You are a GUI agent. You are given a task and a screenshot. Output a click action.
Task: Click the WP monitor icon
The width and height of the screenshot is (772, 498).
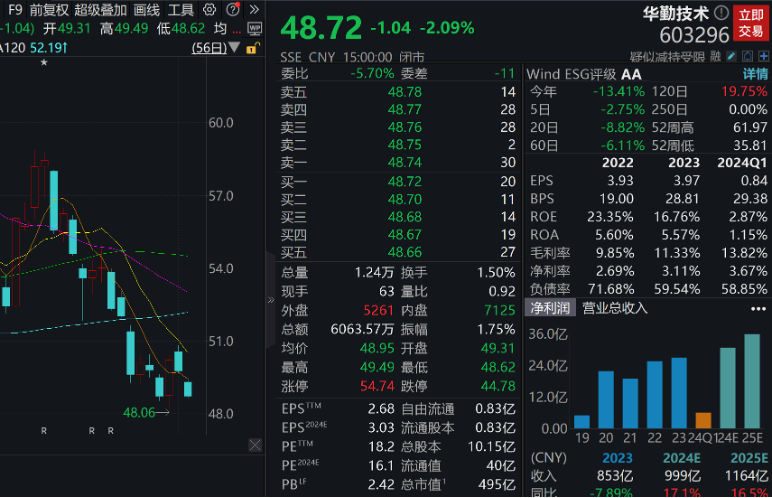coord(255,29)
